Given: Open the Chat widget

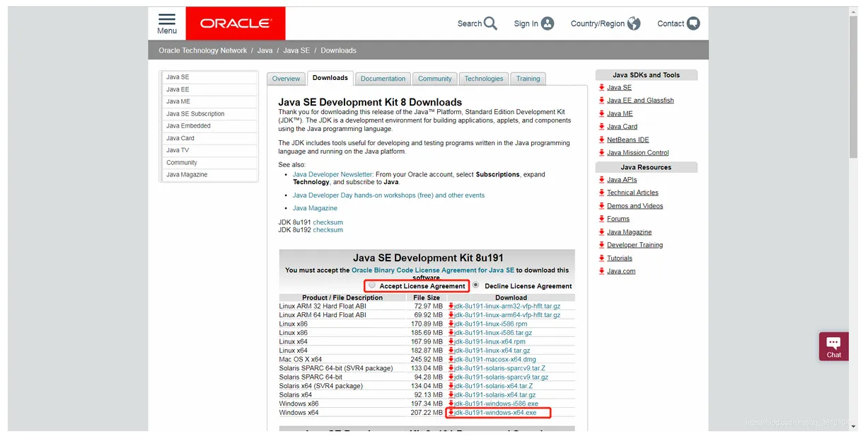Looking at the screenshot, I should (x=833, y=346).
